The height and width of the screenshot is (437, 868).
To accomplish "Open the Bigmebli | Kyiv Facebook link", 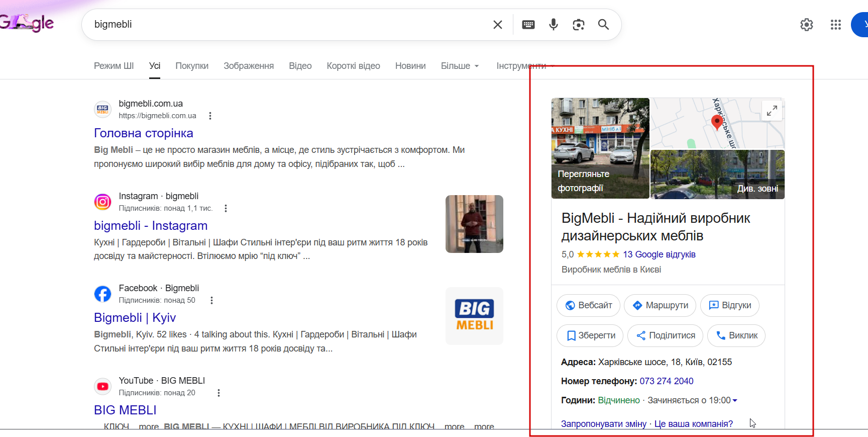I will [135, 318].
